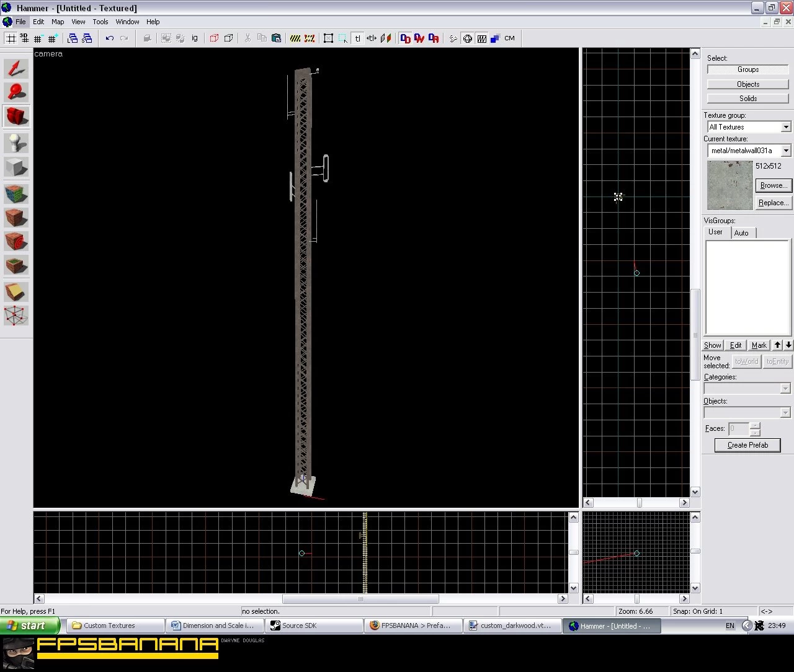This screenshot has width=794, height=672.
Task: Activate the Camera tool
Action: coord(17,116)
